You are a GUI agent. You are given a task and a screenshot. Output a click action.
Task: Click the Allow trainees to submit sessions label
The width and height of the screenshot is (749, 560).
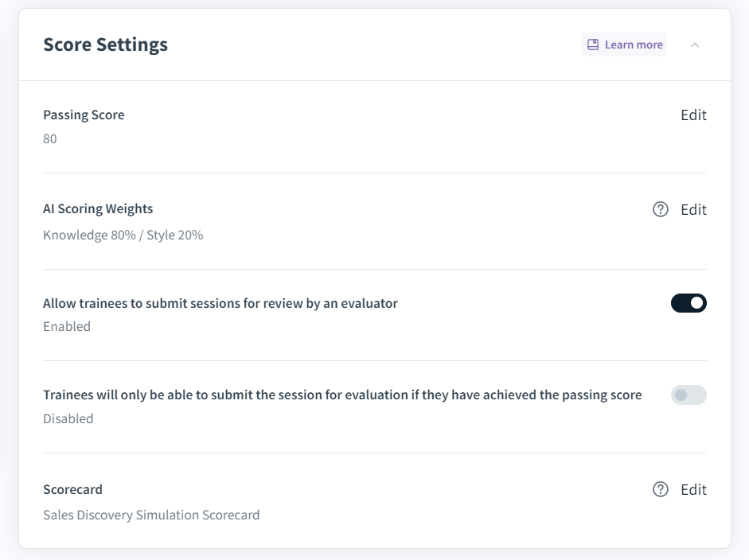click(220, 303)
